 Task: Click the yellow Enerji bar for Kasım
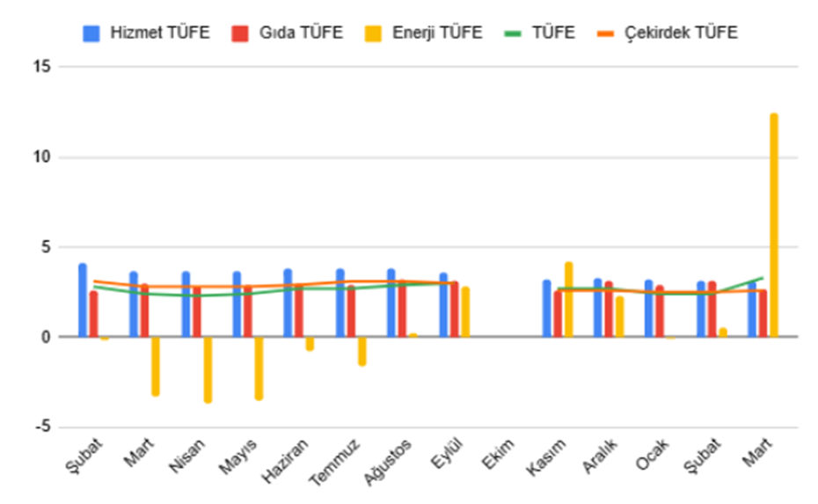click(x=568, y=299)
